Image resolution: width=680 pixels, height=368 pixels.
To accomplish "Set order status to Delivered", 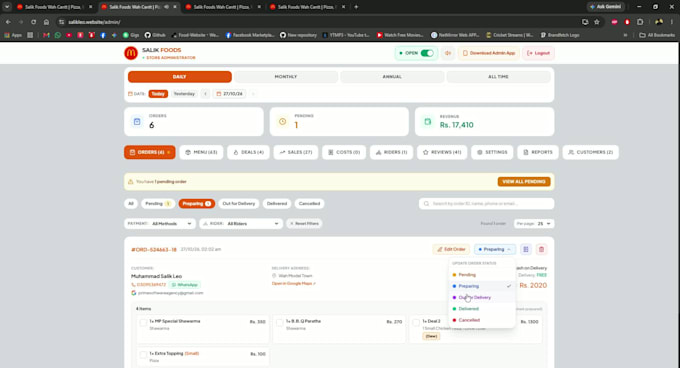I will coord(482,309).
